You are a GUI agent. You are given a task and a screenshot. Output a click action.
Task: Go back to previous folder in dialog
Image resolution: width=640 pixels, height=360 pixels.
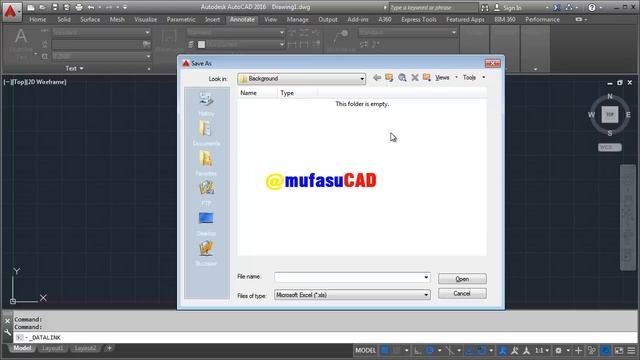(x=377, y=78)
